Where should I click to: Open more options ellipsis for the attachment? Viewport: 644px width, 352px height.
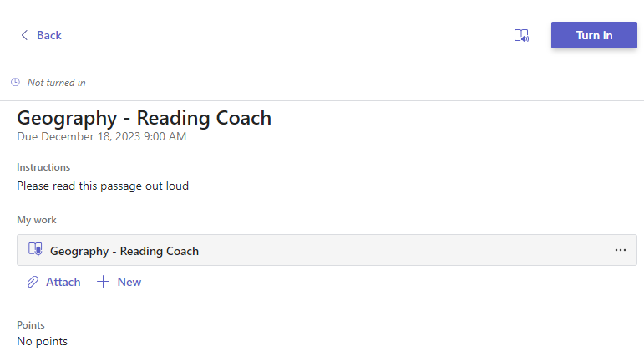[621, 250]
